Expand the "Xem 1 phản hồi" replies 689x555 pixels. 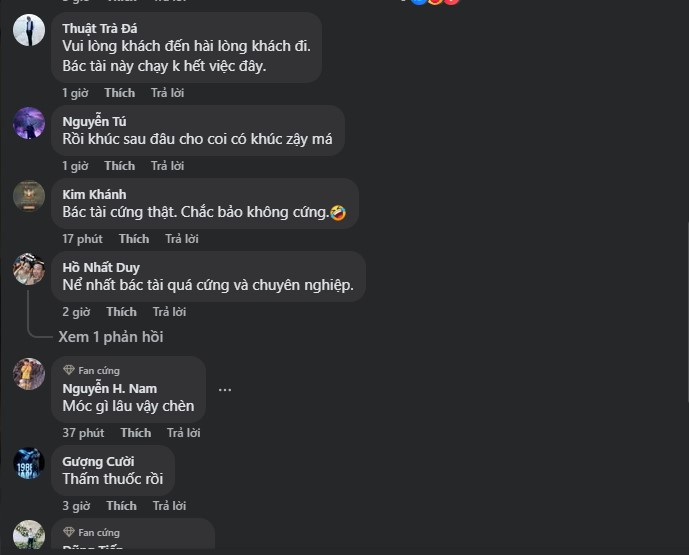[x=111, y=337]
